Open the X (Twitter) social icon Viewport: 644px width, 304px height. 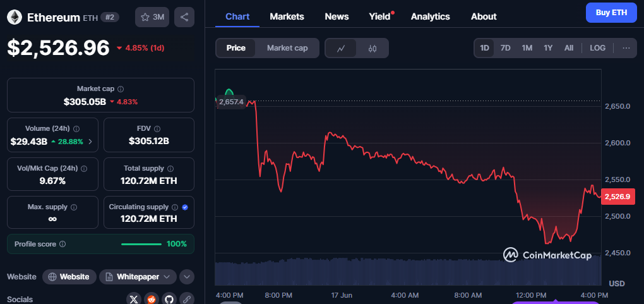click(x=133, y=299)
